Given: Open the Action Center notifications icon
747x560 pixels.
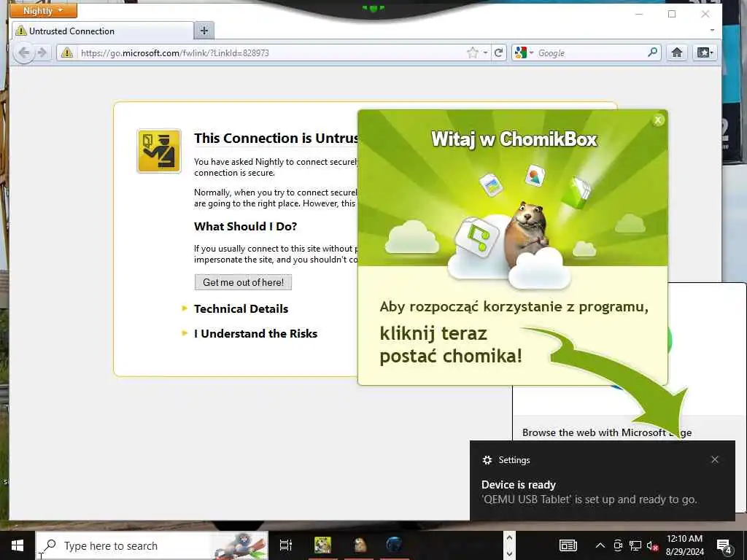Looking at the screenshot, I should tap(724, 545).
